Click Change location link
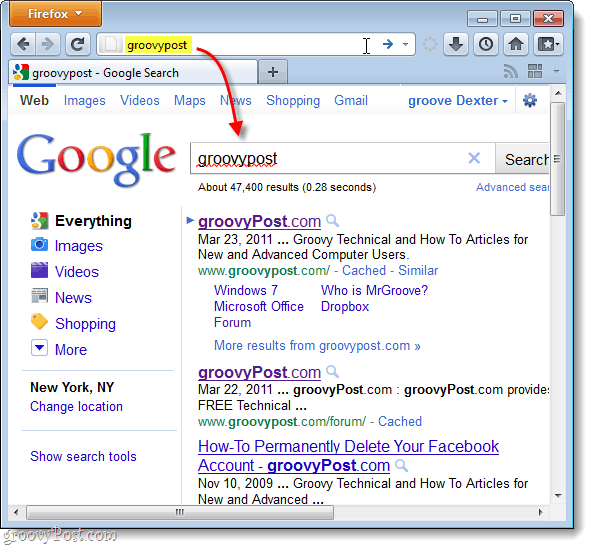The image size is (594, 549). pyautogui.click(x=77, y=407)
